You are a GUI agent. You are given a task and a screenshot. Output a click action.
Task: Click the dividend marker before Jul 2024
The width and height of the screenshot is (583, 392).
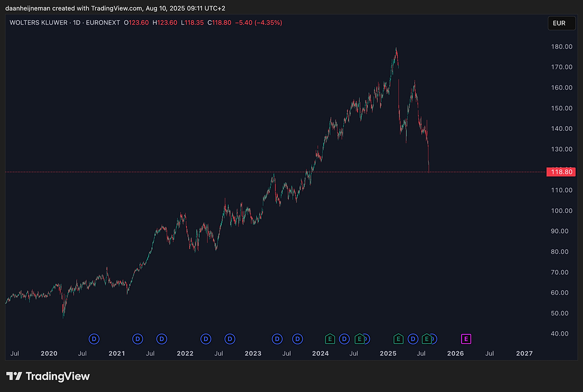point(344,339)
